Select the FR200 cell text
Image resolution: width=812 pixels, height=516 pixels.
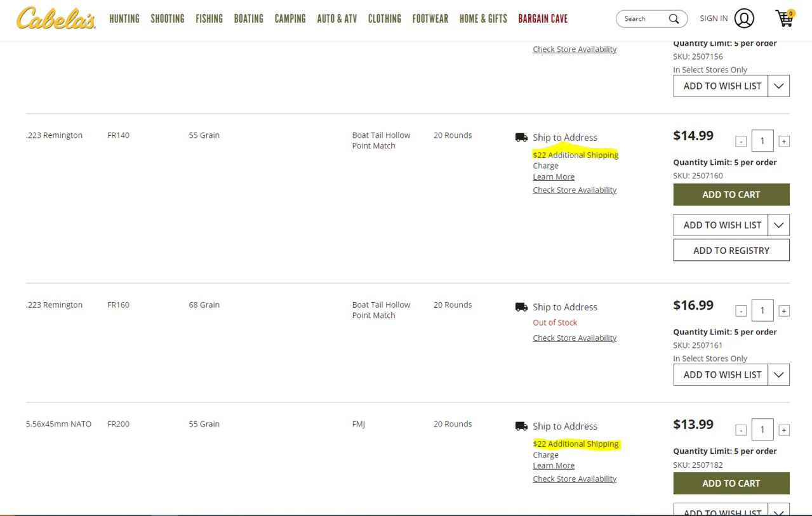pos(118,424)
